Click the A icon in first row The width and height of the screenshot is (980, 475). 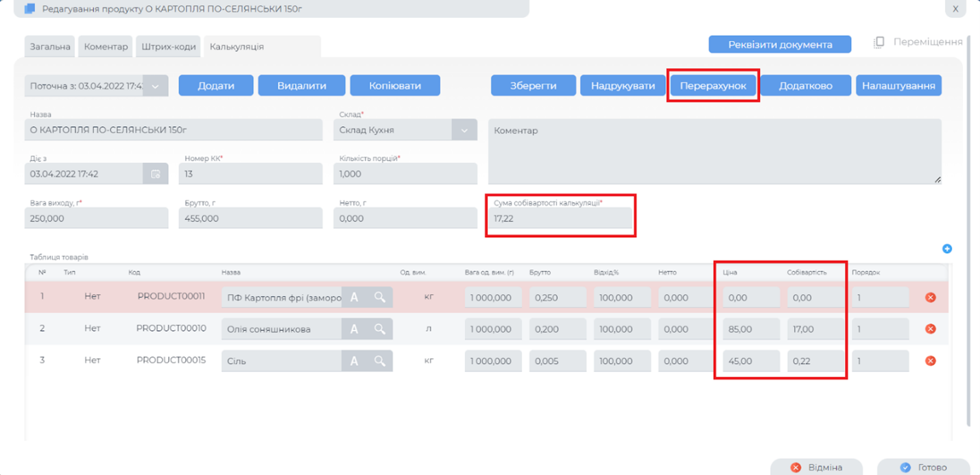click(x=355, y=297)
